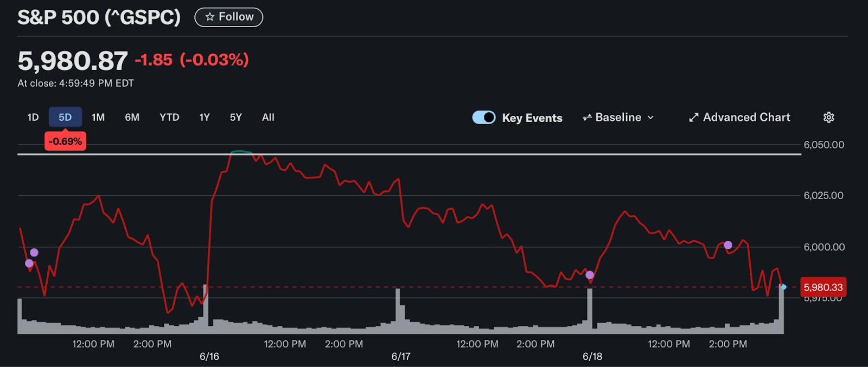Show the All time range tab
This screenshot has width=868, height=367.
coord(268,117)
